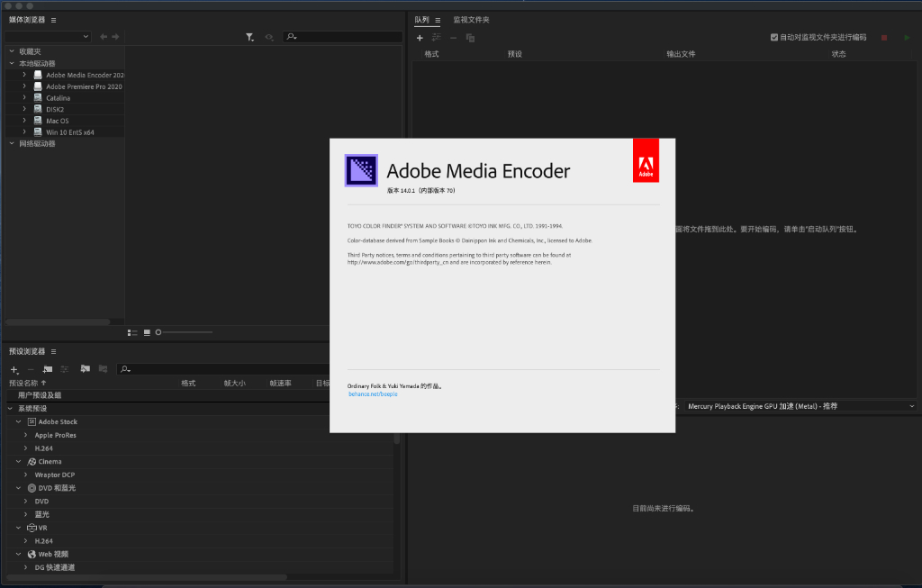
Task: Click the delete preset minus icon
Action: 31,369
